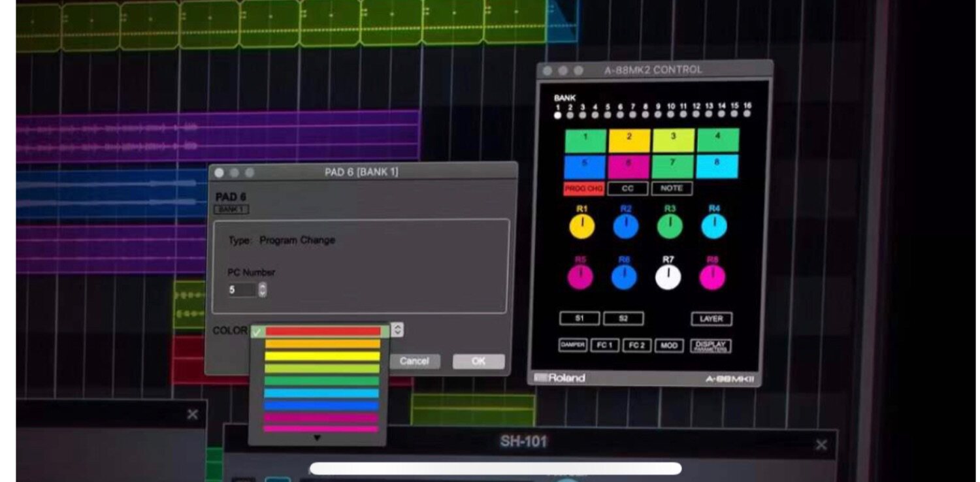Select bank 1 dot in A-88MK2 Control
Viewport: 980px width, 482px height.
(x=557, y=115)
